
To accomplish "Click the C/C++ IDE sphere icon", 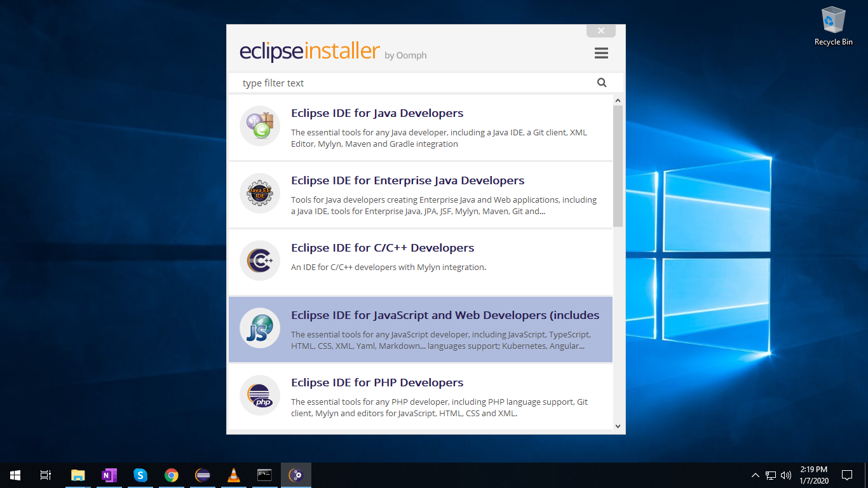I will (259, 261).
